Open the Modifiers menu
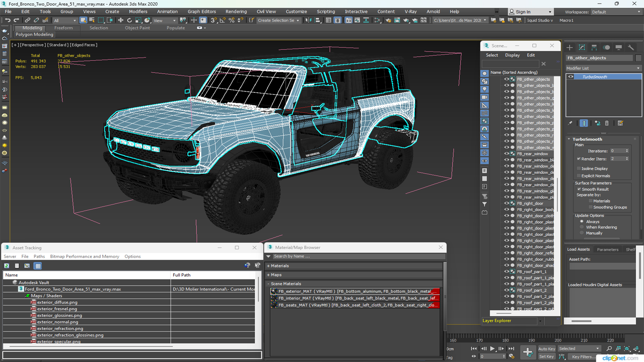644x362 pixels. coord(138,11)
